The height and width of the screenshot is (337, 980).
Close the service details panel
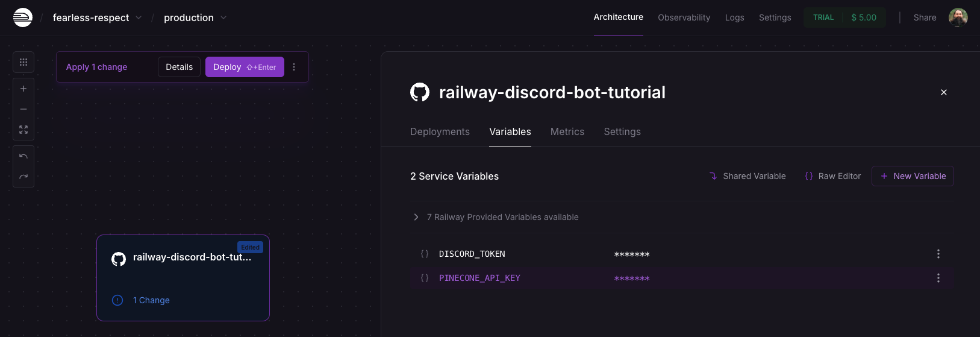coord(943,92)
